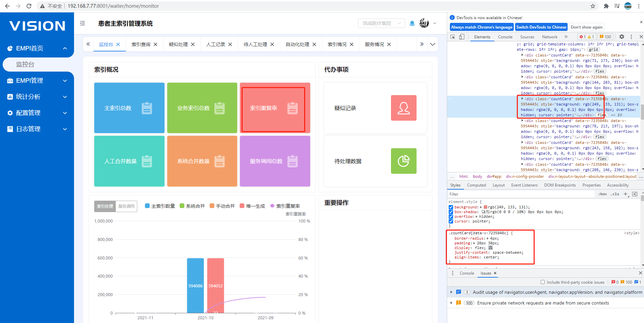Open the DevTools Console tab
Image resolution: width=644 pixels, height=323 pixels.
click(x=505, y=37)
